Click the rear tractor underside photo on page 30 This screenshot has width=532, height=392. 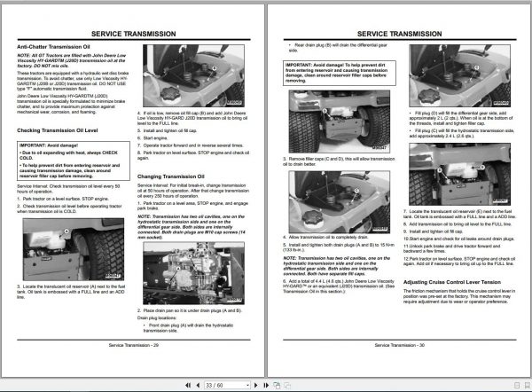340,122
